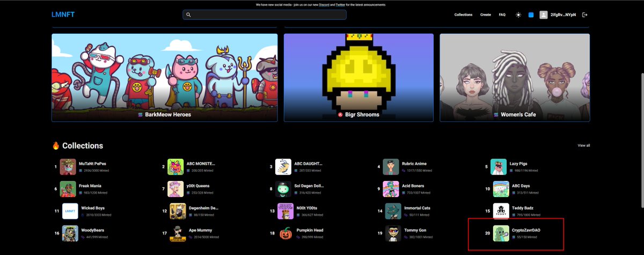Click the ABC Days name
The height and width of the screenshot is (255, 644).
pyautogui.click(x=521, y=186)
